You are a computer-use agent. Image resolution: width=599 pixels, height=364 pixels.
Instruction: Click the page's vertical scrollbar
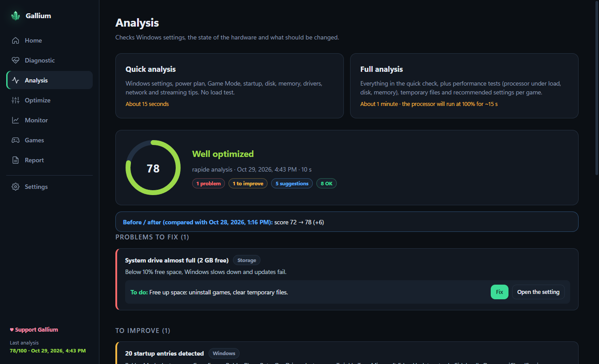596,89
